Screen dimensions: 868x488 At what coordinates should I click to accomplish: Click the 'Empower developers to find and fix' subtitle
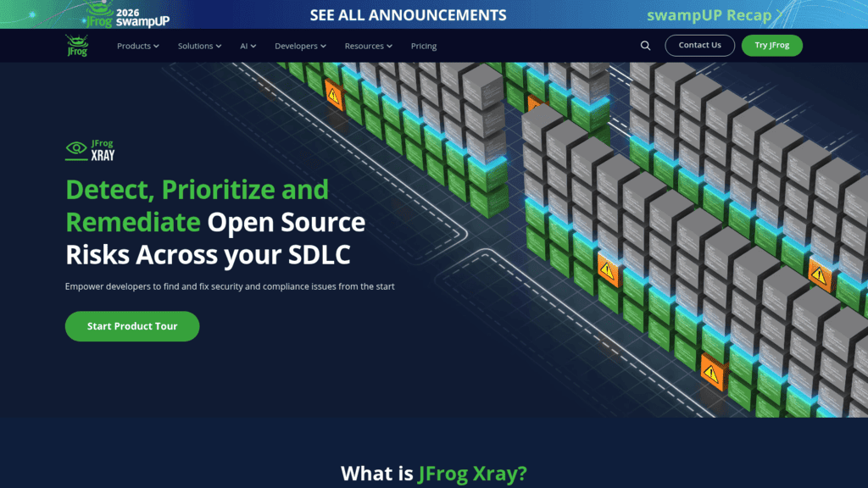(230, 286)
